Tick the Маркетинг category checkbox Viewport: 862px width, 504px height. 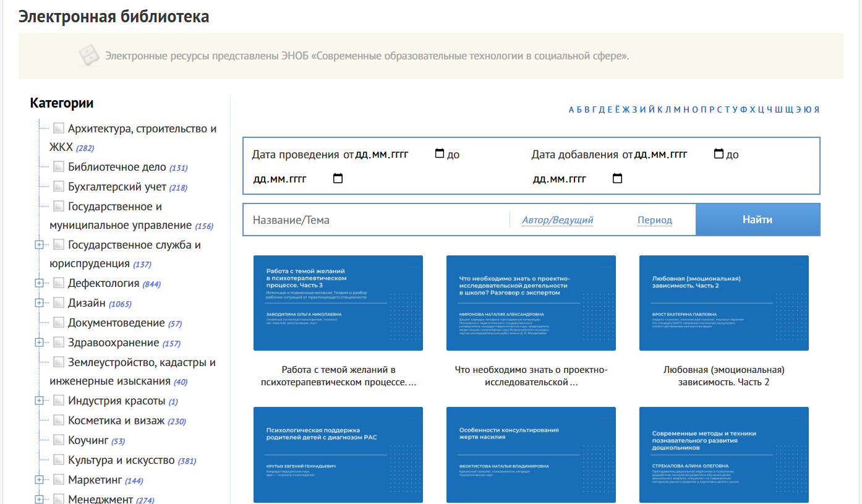tap(59, 479)
